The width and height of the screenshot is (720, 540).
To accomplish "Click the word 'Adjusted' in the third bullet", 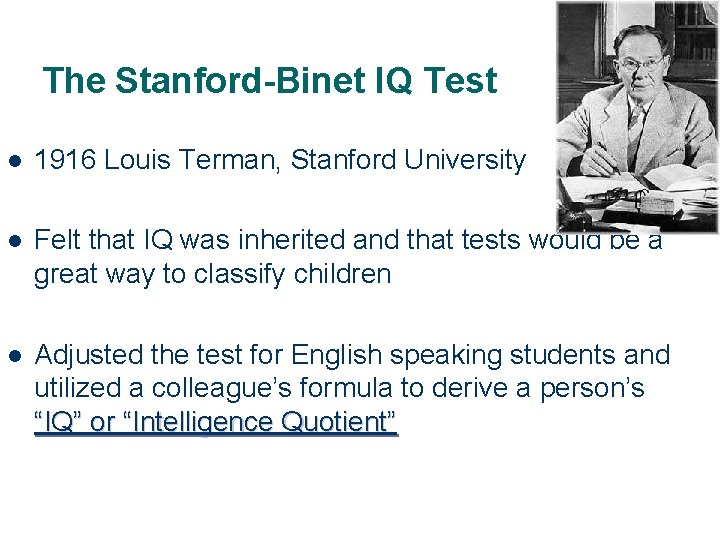I will tap(92, 354).
